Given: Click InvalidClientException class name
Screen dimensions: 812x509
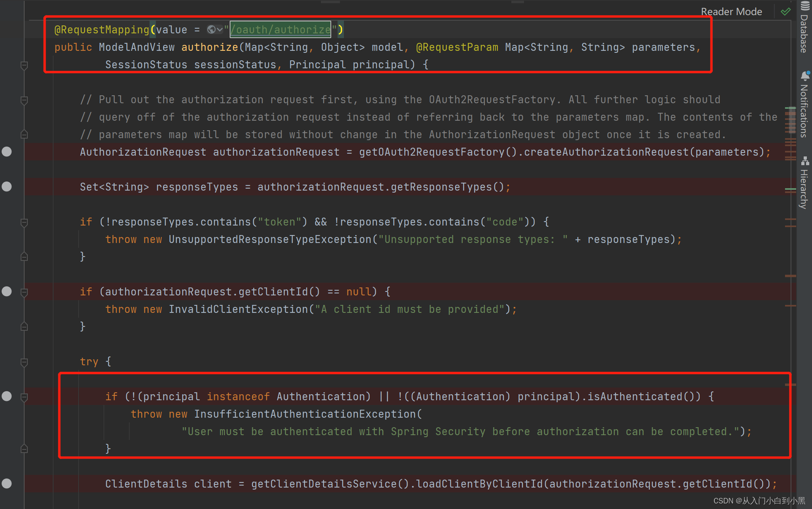Looking at the screenshot, I should [238, 309].
